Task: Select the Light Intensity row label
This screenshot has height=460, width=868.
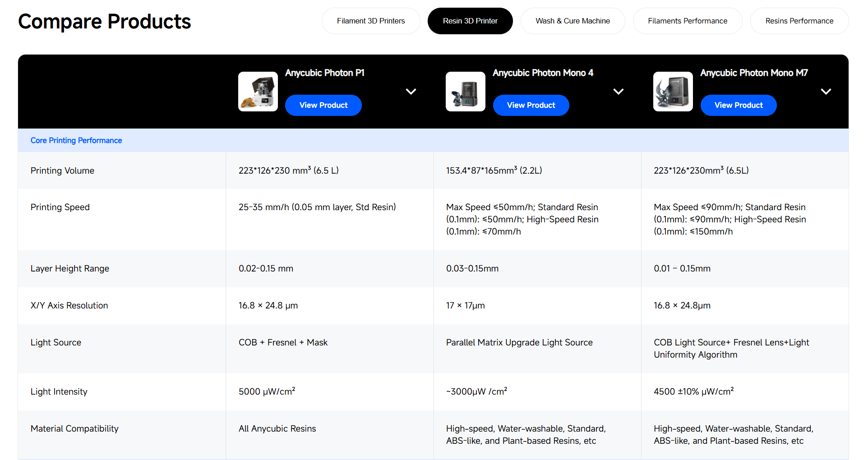Action: point(59,391)
